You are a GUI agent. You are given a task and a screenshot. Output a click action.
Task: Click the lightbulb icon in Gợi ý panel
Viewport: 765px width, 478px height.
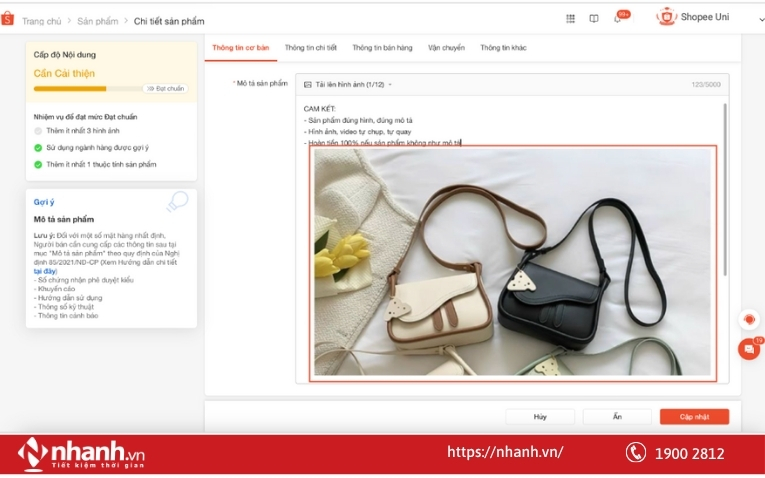point(177,202)
